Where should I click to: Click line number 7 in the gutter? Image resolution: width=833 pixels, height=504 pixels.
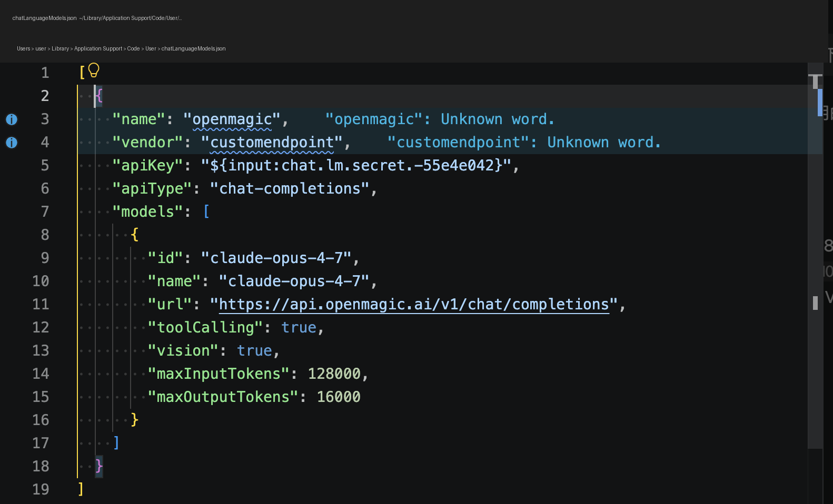[x=45, y=211]
